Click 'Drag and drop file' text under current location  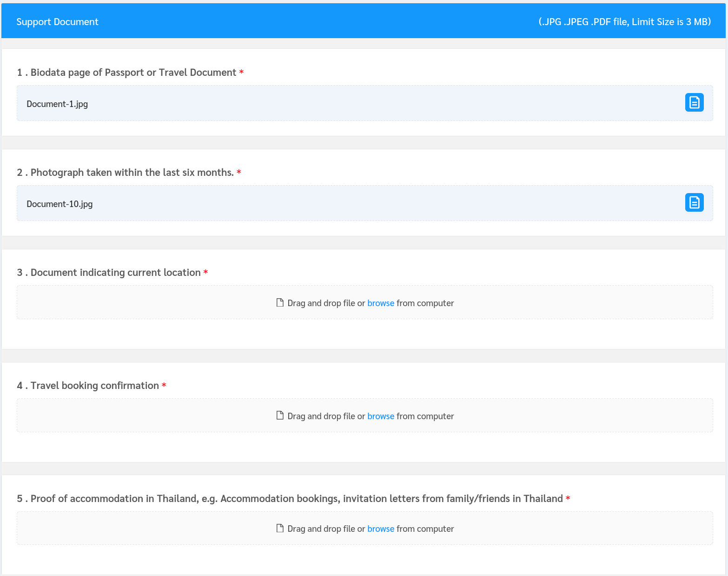321,303
